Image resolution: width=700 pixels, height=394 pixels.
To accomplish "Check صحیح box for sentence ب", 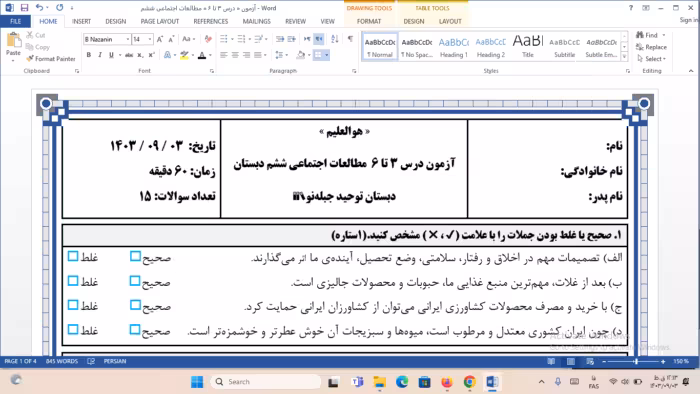I will click(135, 281).
